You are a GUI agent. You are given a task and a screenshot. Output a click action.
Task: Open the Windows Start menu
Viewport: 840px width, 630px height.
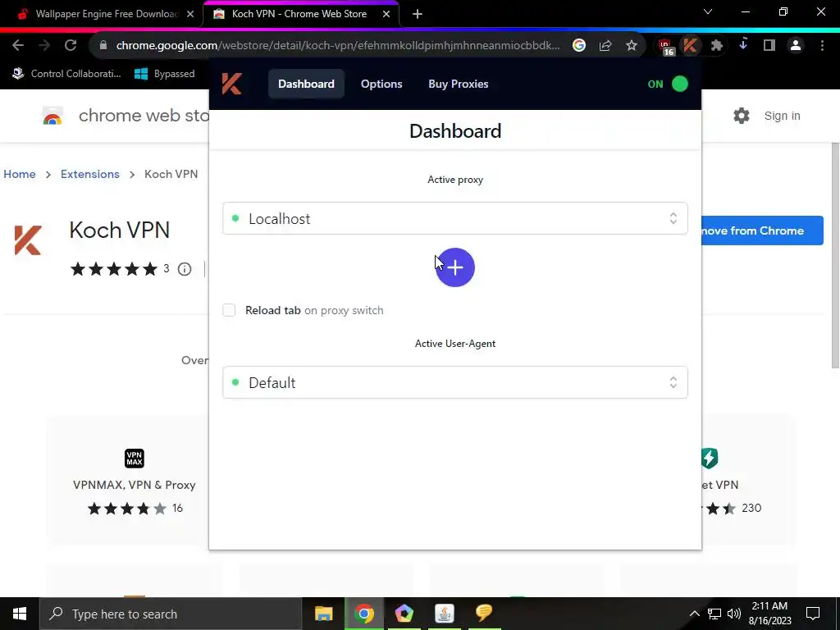coord(20,614)
